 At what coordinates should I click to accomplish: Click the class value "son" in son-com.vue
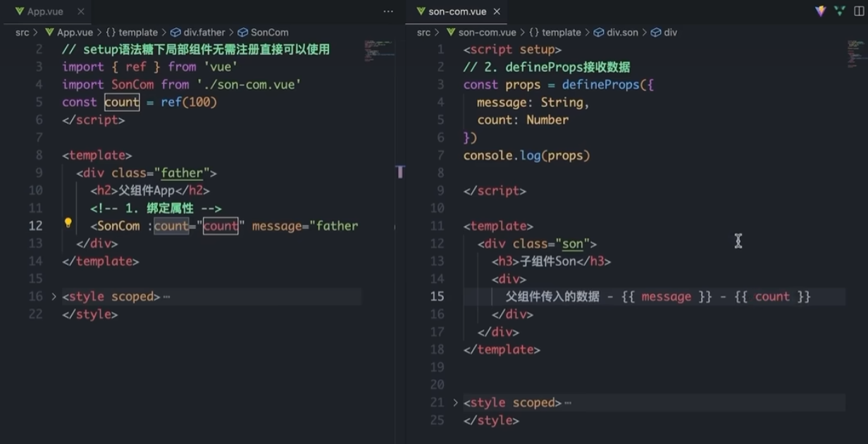tap(573, 244)
